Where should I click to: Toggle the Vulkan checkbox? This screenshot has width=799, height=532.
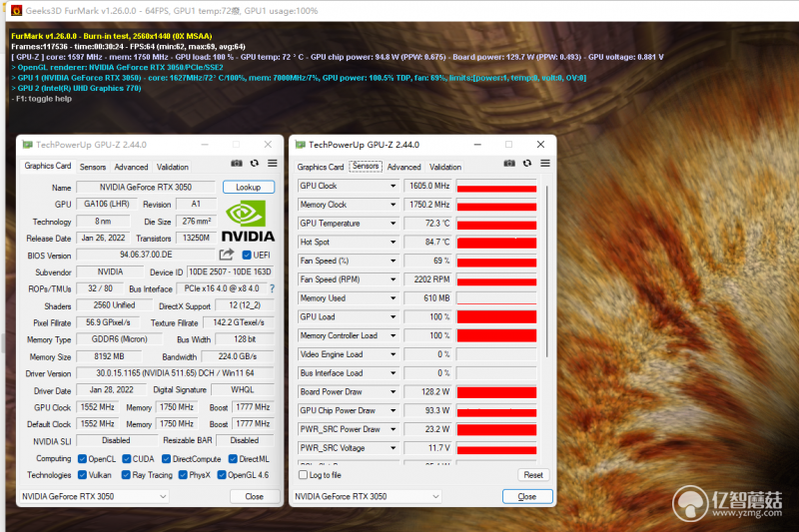[82, 475]
